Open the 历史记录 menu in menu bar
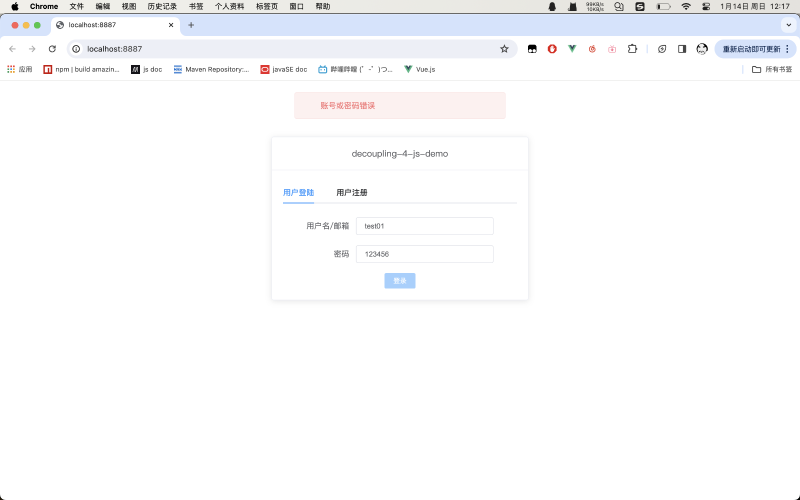 coord(162,6)
